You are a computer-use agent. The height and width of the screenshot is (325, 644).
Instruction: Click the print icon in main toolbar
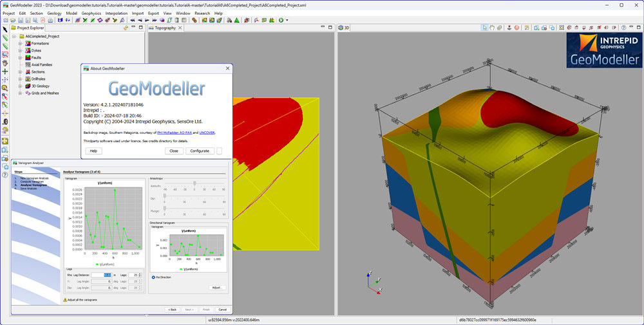(50, 20)
